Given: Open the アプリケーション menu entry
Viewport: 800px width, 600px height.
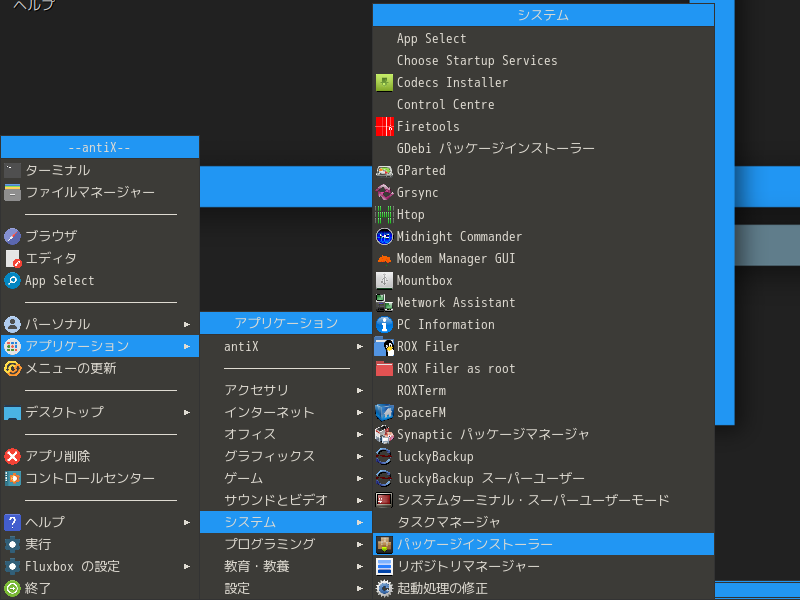Looking at the screenshot, I should pos(100,346).
